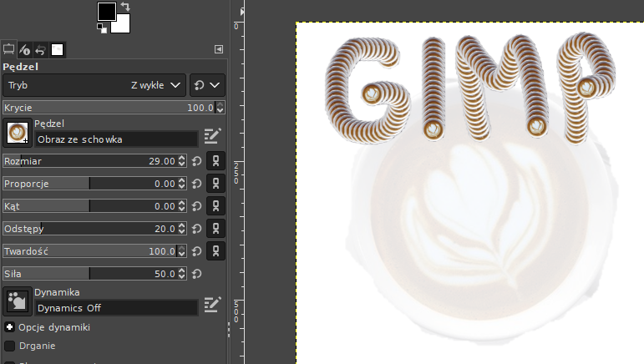Toggle link Twardość to brush defaults
This screenshot has width=644, height=364.
point(216,251)
